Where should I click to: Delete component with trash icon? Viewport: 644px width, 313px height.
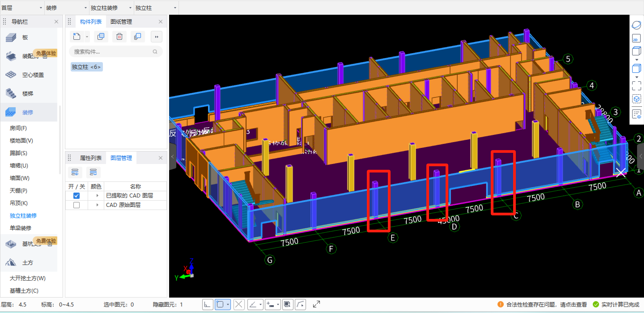pos(119,37)
